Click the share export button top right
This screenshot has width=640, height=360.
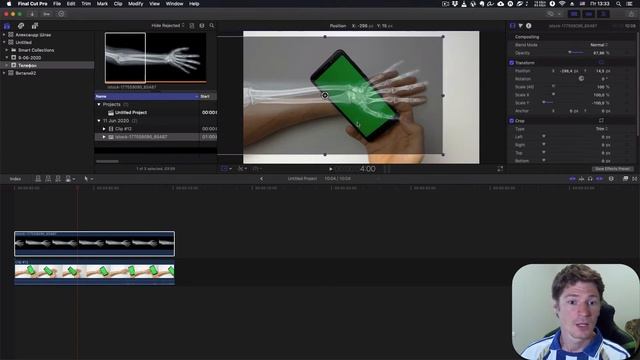click(x=631, y=14)
